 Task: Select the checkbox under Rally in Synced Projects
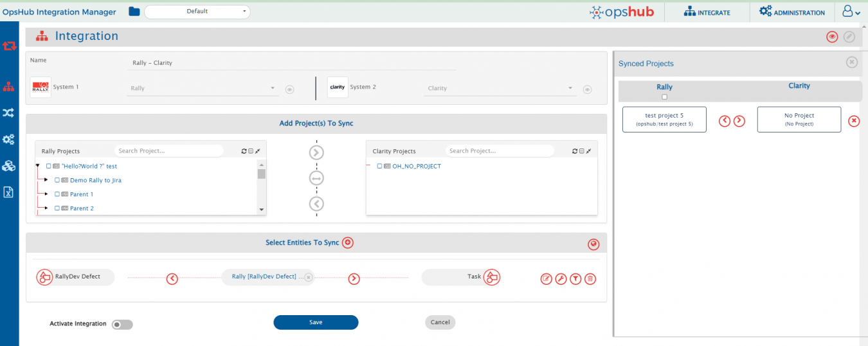[x=664, y=97]
